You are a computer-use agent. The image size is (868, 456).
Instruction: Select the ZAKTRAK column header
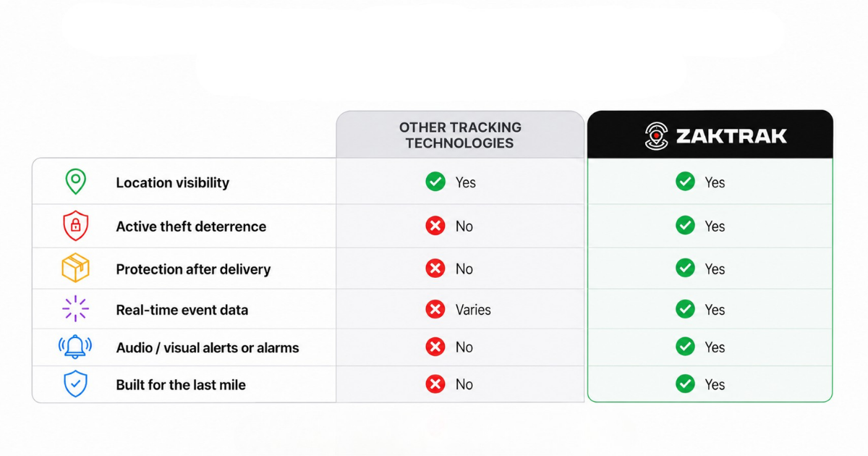coord(710,135)
